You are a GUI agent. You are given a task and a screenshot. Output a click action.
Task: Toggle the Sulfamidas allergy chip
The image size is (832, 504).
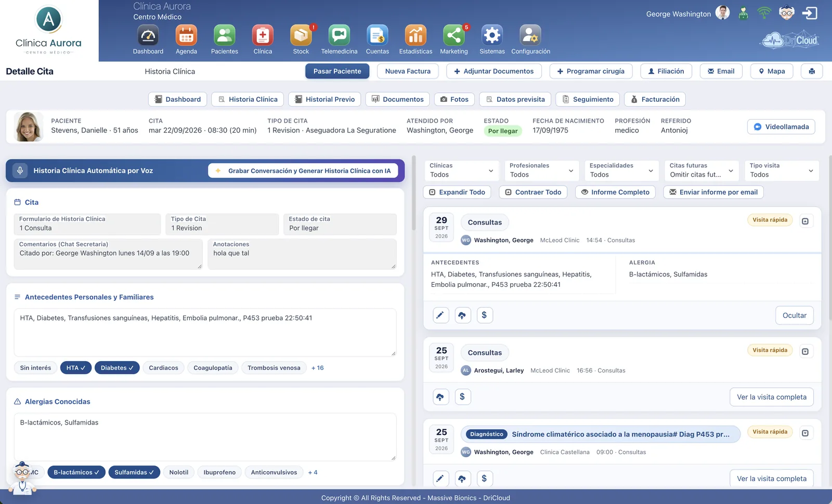pyautogui.click(x=134, y=472)
